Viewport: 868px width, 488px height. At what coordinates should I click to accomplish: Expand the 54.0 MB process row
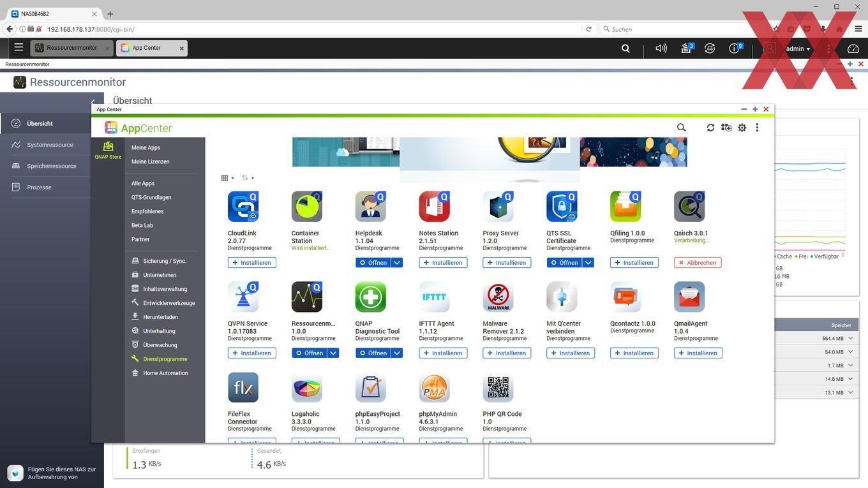coord(850,352)
